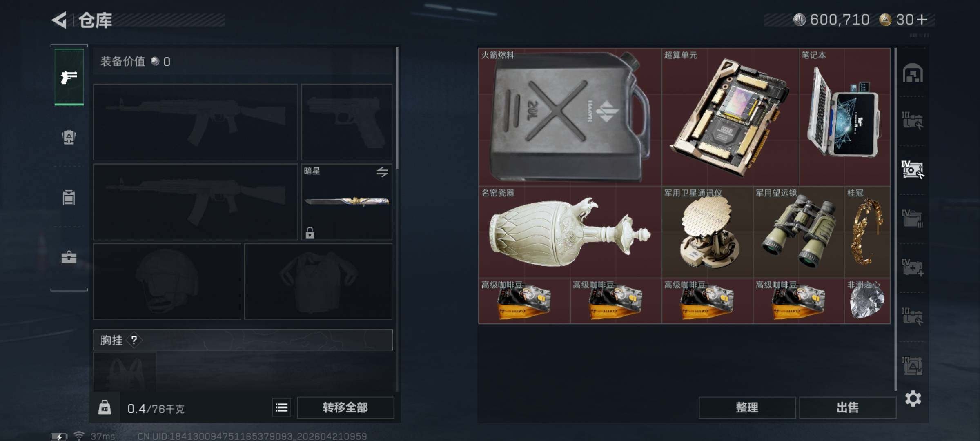980x441 pixels.
Task: Select the 非洲之心 diamond item
Action: click(x=867, y=301)
